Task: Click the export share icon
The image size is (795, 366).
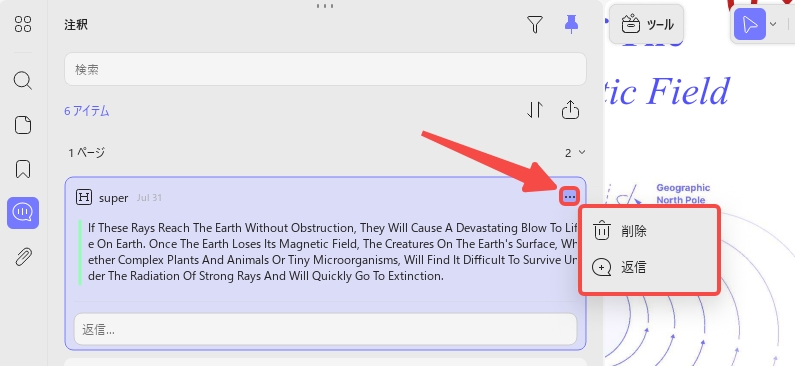Action: click(x=570, y=109)
